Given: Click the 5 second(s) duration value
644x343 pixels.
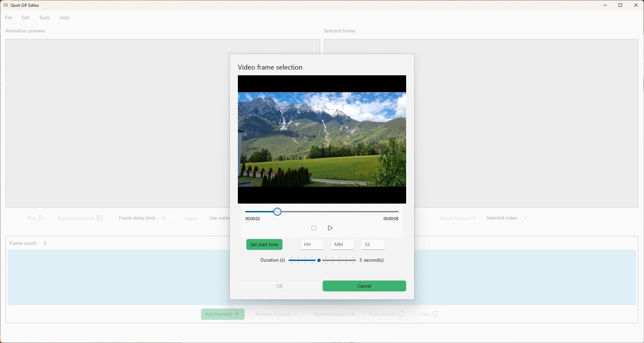Looking at the screenshot, I should coord(372,260).
